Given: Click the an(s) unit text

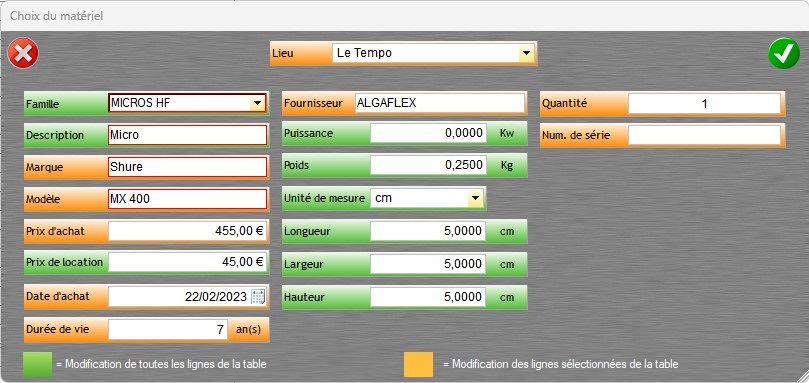Looking at the screenshot, I should (x=248, y=329).
